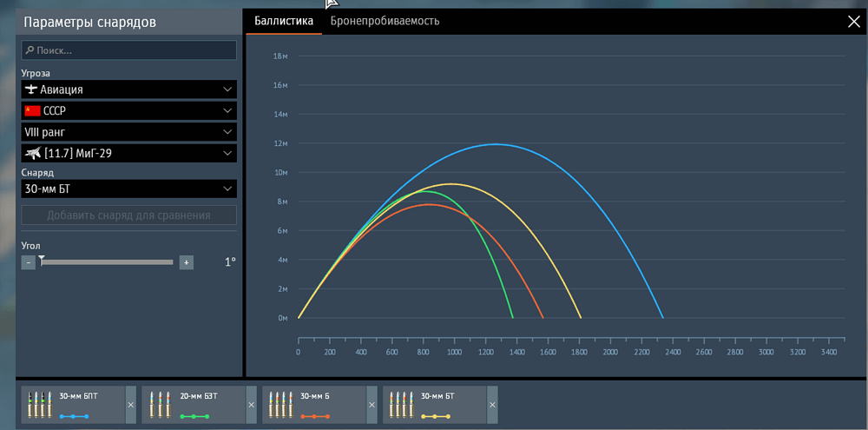Remove the 30-мм БПТ shell from comparison
Image resolution: width=868 pixels, height=430 pixels.
click(x=130, y=406)
